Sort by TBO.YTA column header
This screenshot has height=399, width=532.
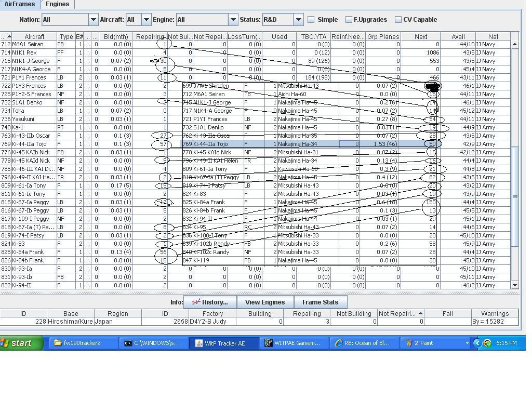click(x=313, y=36)
